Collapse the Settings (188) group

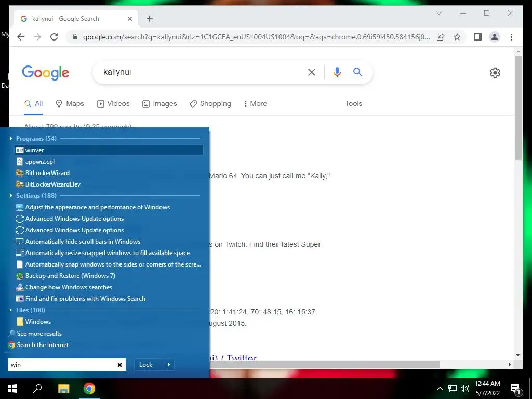tap(11, 195)
